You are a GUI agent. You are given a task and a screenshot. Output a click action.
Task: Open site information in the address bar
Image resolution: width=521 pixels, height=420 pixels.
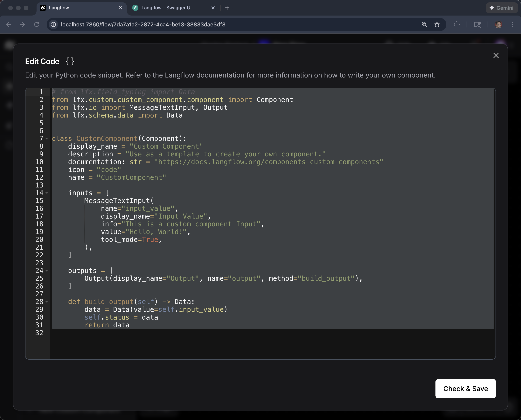pos(53,24)
